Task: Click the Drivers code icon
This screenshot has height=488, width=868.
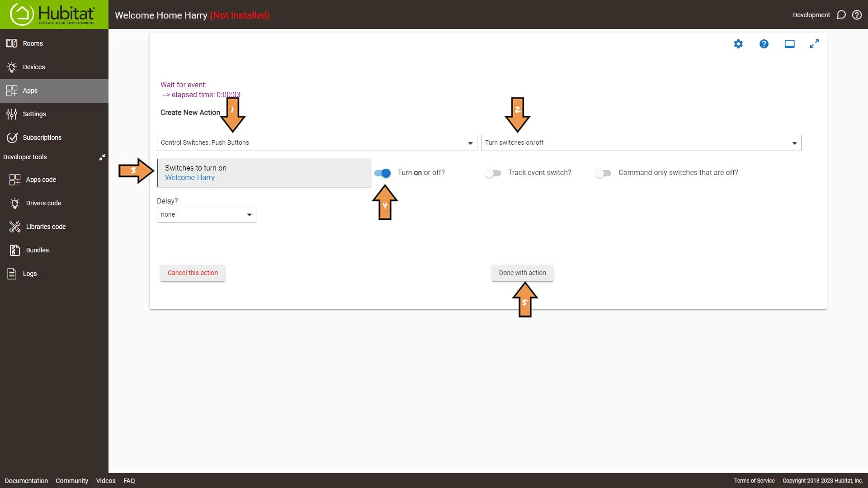Action: click(15, 203)
